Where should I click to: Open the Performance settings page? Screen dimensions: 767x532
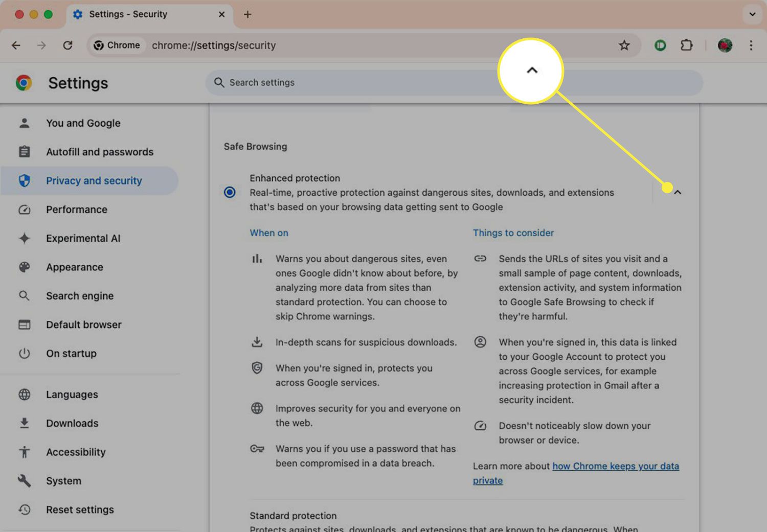point(76,210)
